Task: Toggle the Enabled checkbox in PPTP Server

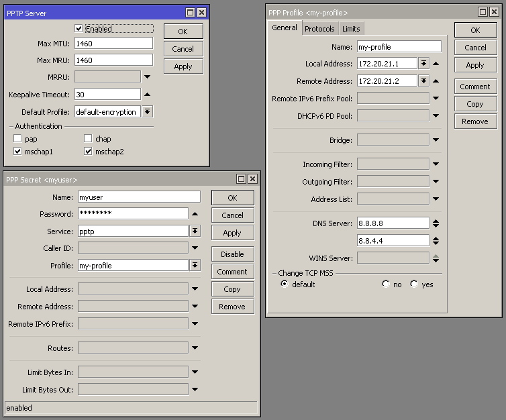Action: pyautogui.click(x=79, y=29)
